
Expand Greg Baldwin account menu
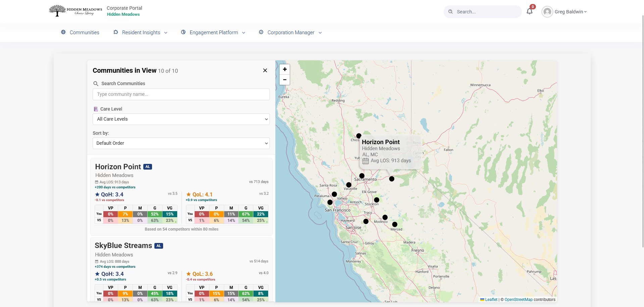[x=571, y=12]
